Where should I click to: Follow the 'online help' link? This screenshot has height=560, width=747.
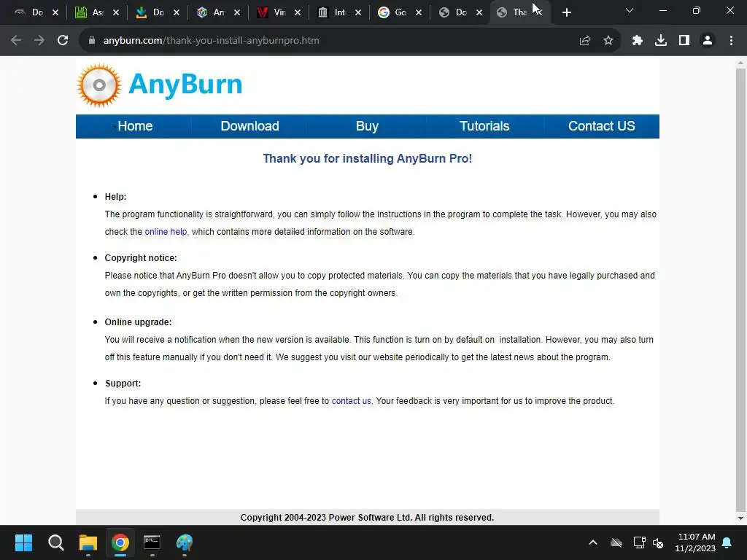(166, 232)
